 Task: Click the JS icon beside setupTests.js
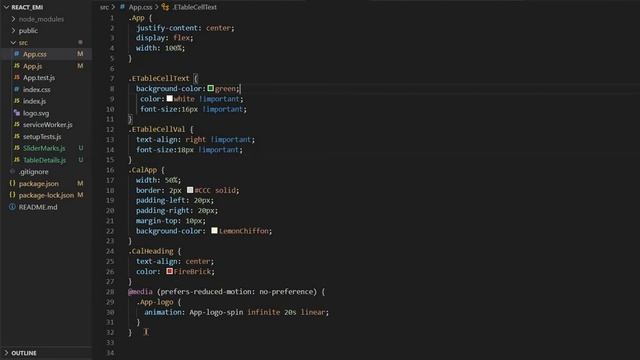point(17,136)
